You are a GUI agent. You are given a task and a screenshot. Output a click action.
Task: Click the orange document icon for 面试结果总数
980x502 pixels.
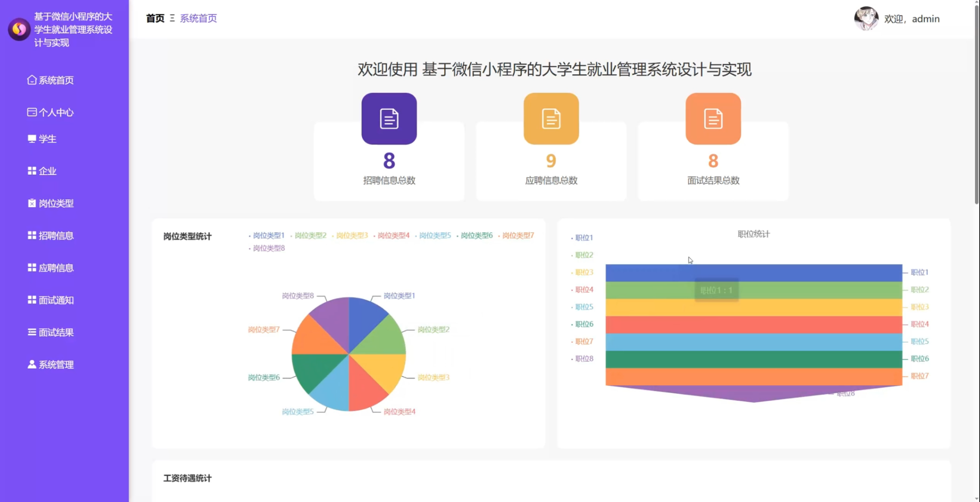[x=713, y=119]
